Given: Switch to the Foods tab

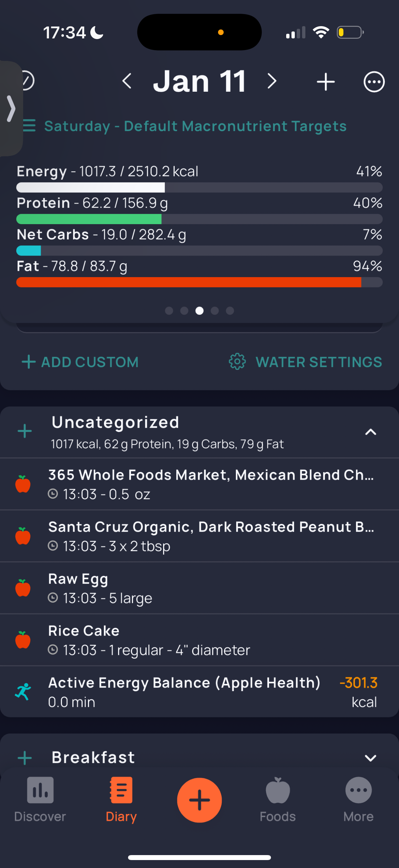Looking at the screenshot, I should pos(278,799).
